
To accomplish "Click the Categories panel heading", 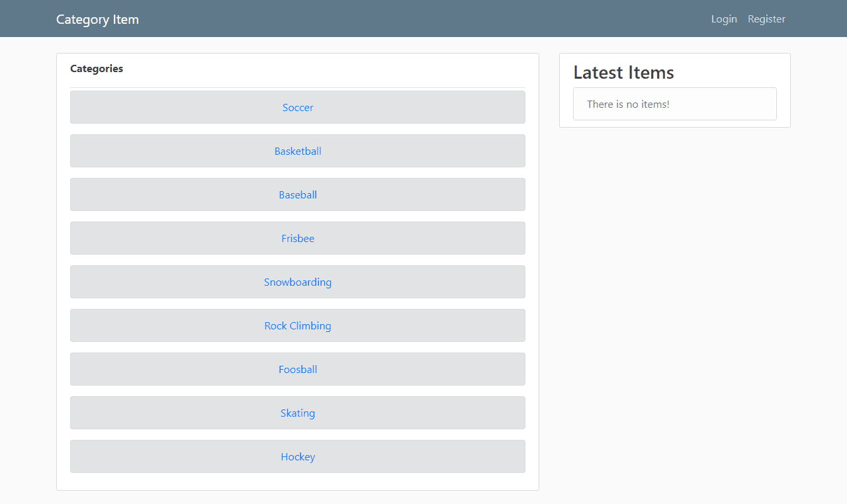I will (x=96, y=68).
